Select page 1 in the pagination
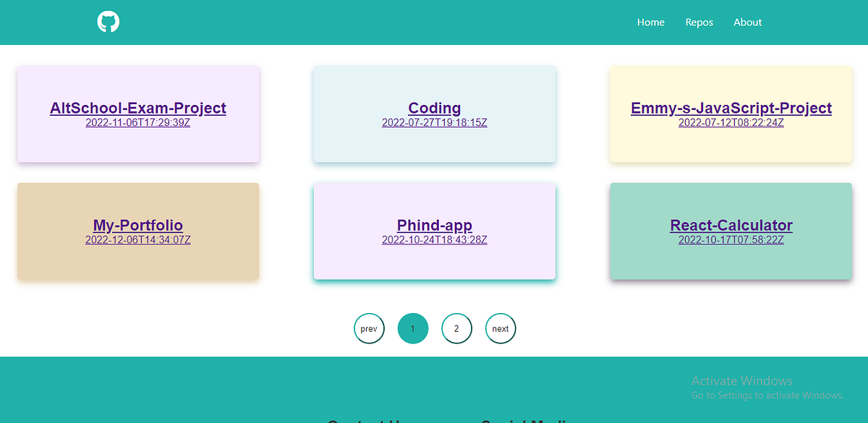This screenshot has width=868, height=423. 413,328
